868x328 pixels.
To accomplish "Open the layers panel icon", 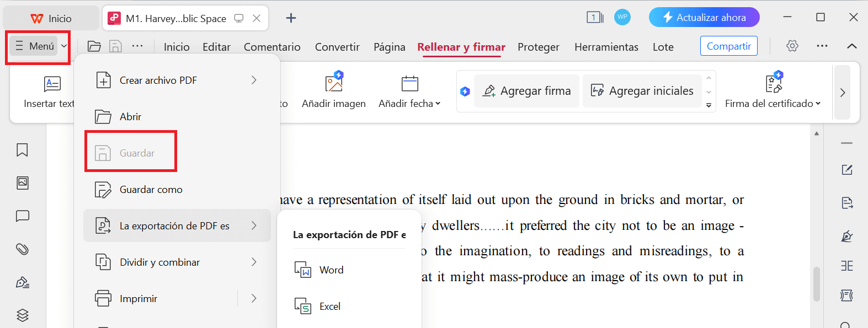I will [x=22, y=315].
